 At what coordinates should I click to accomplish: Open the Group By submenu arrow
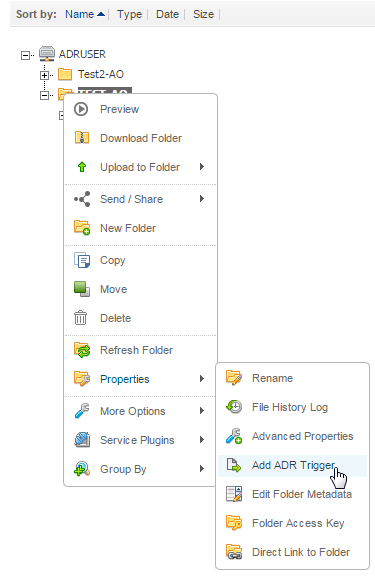point(202,469)
